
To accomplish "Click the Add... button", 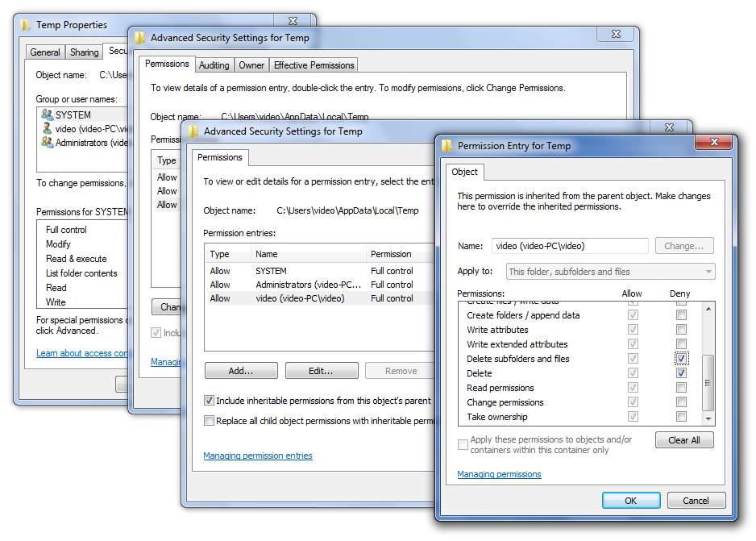I will tap(241, 371).
